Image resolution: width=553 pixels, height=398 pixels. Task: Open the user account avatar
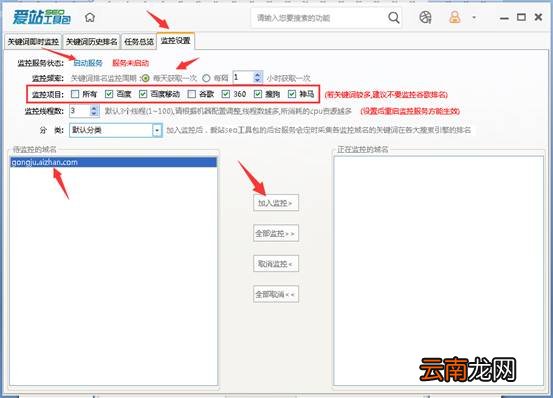pos(455,17)
